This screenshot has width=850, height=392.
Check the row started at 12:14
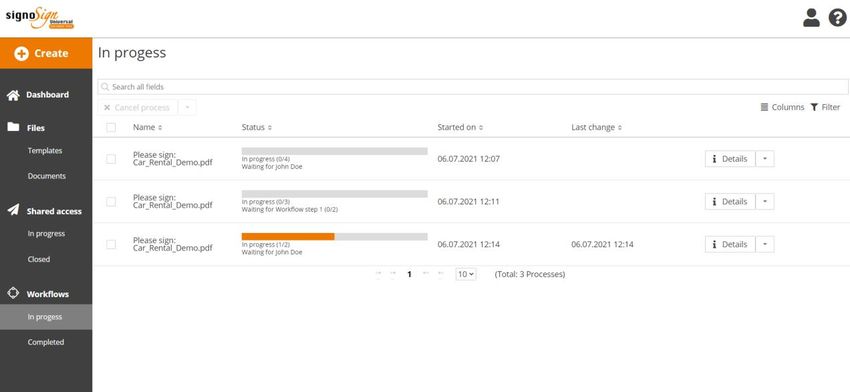[x=111, y=245]
